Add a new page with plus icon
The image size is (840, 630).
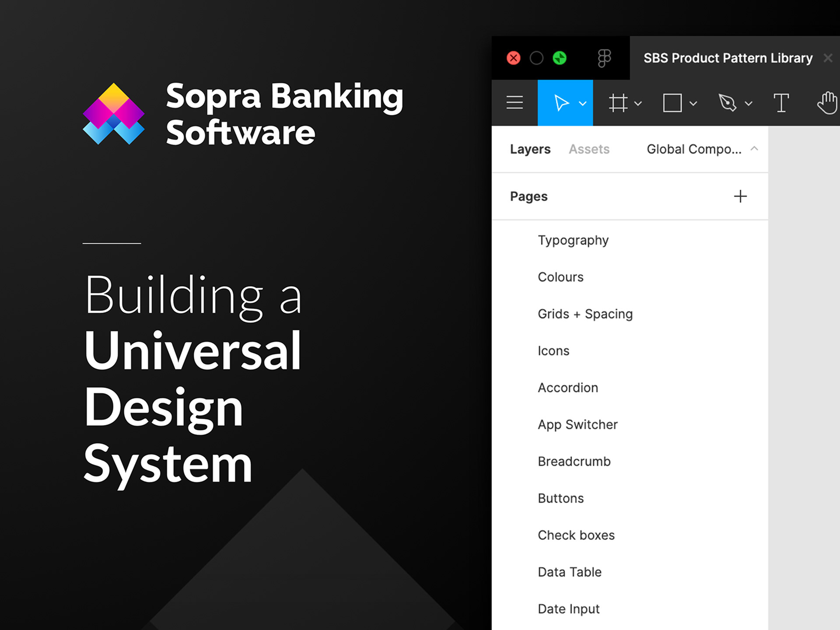click(x=740, y=196)
